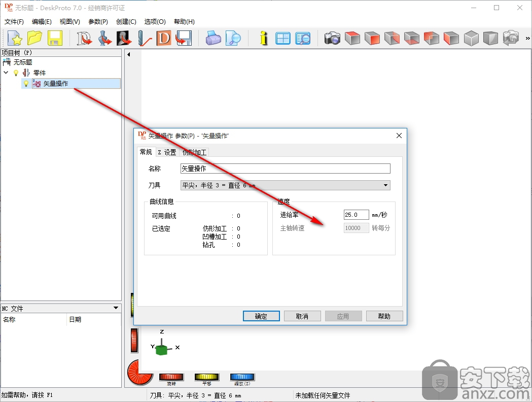The image size is (532, 402).
Task: Click the grey camera with return arrow icon
Action: coord(511,38)
